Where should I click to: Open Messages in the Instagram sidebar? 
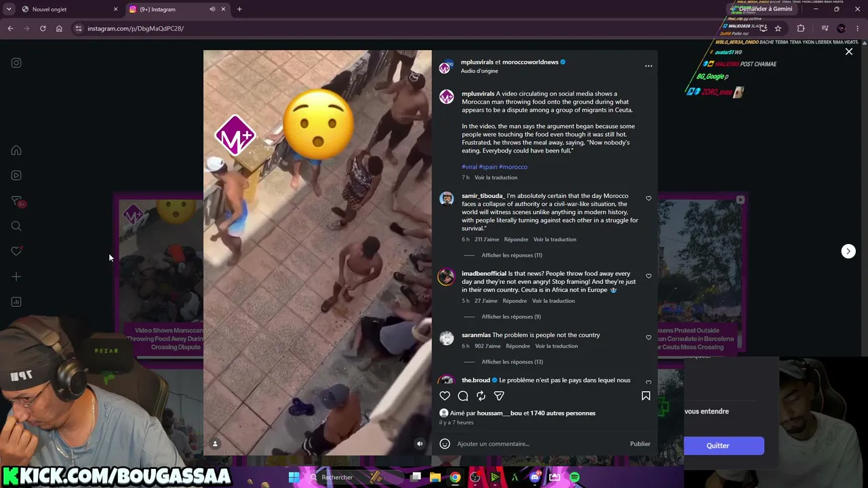click(x=16, y=201)
